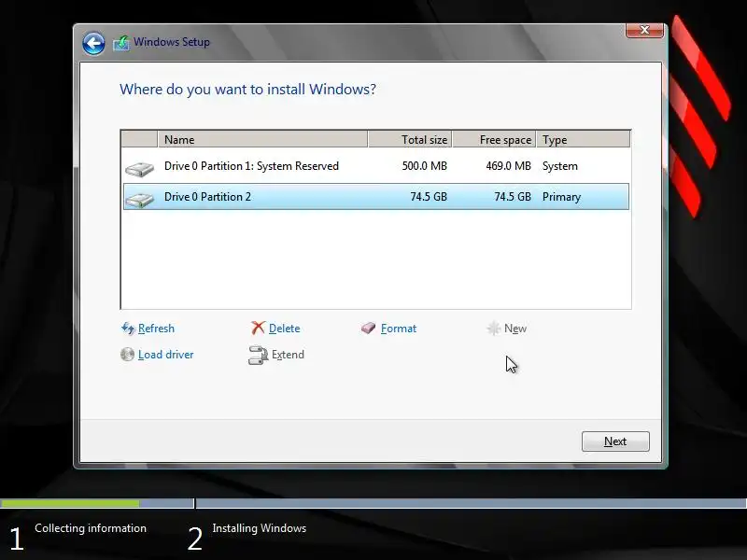Go back using the blue arrow button
Viewport: 747px width, 560px height.
[x=93, y=43]
